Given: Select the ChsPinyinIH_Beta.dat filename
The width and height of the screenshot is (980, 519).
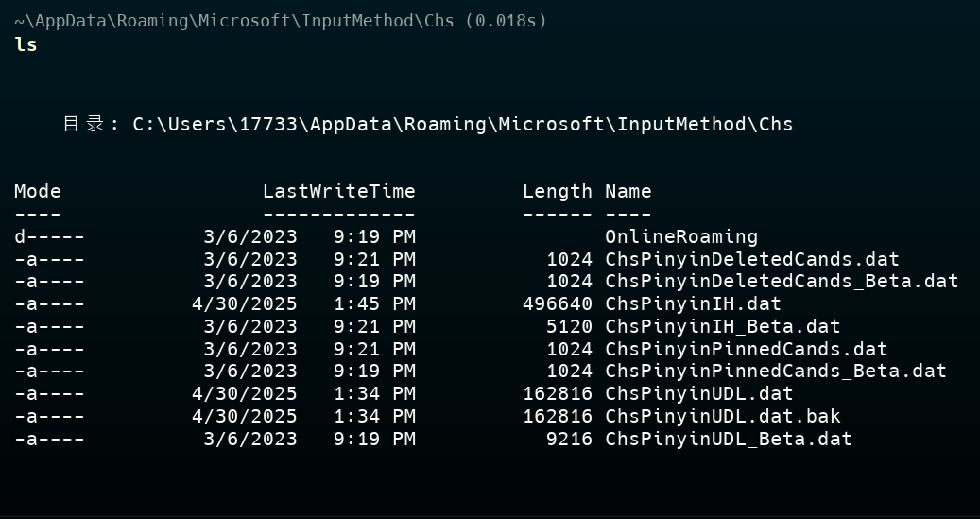Looking at the screenshot, I should pyautogui.click(x=722, y=327).
